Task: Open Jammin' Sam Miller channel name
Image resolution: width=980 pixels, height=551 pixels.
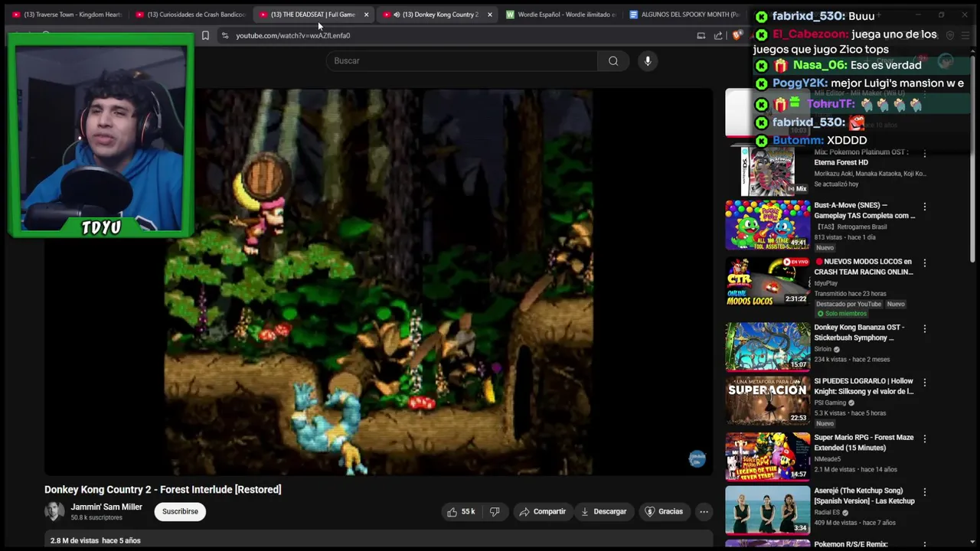Action: click(106, 507)
